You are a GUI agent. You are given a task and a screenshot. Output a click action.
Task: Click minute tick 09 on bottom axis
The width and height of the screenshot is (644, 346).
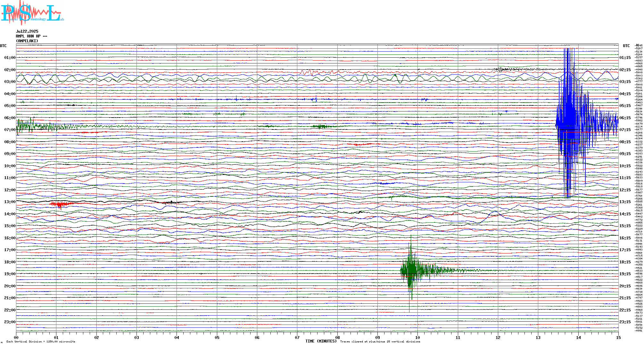377,337
